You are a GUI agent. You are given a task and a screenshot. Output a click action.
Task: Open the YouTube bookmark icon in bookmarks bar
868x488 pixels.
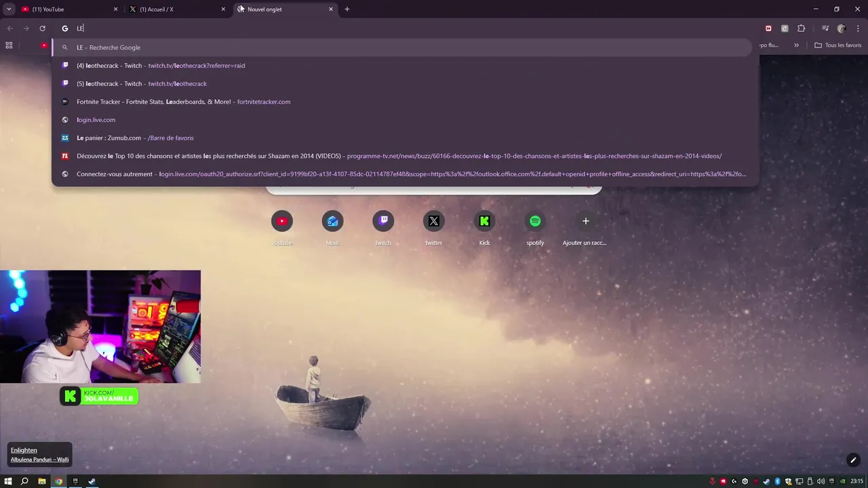[x=44, y=45]
